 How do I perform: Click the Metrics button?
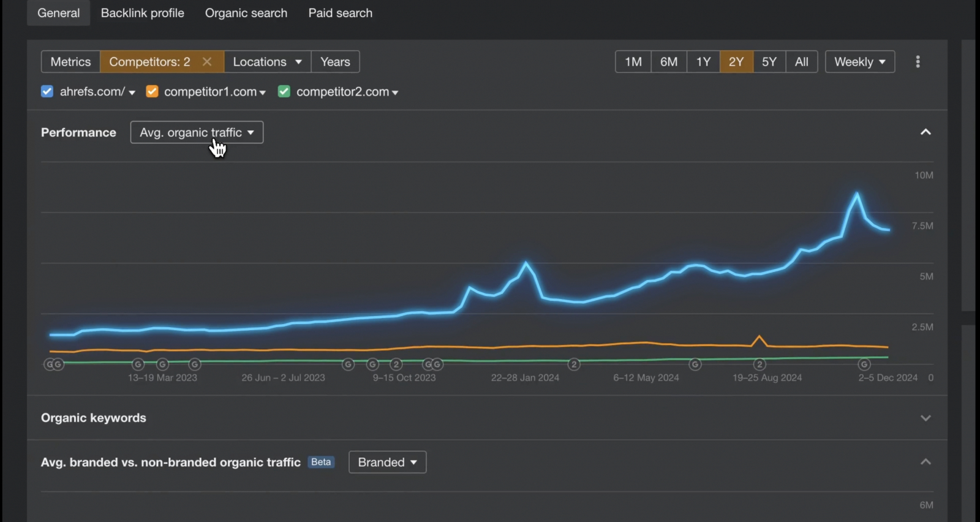[x=70, y=62]
